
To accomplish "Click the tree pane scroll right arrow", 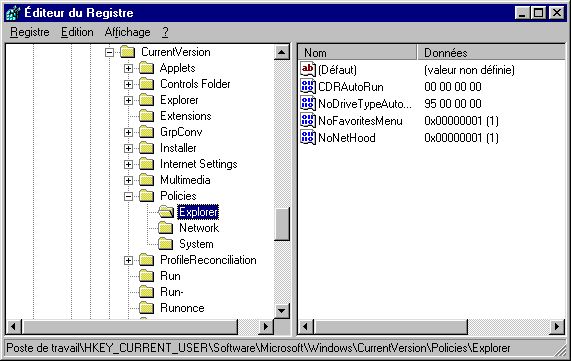I will tap(266, 326).
